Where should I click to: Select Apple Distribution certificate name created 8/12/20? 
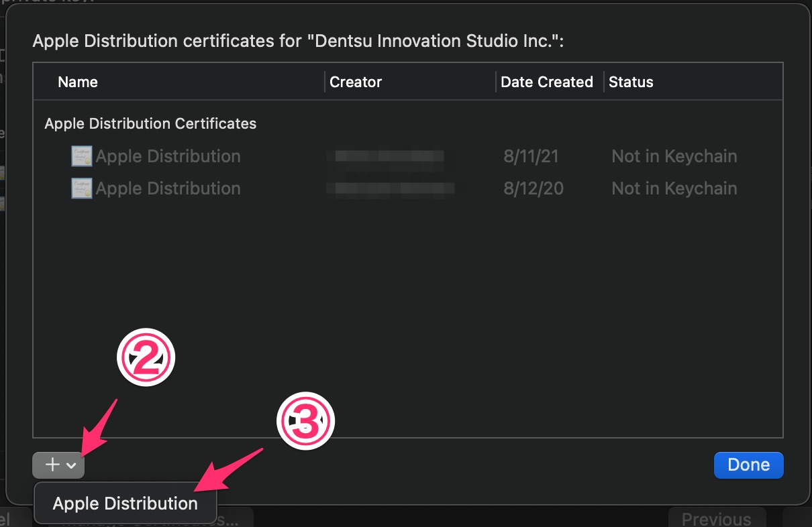click(168, 188)
